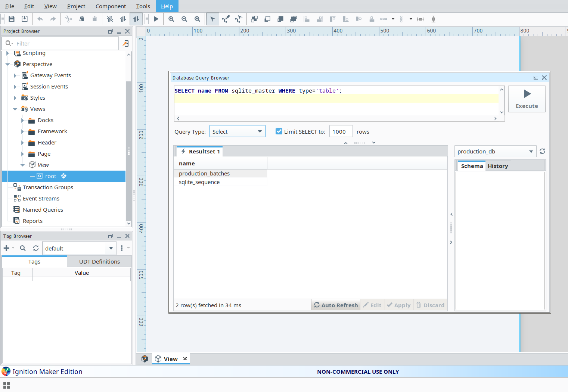Close the View tab with its X

[x=185, y=359]
